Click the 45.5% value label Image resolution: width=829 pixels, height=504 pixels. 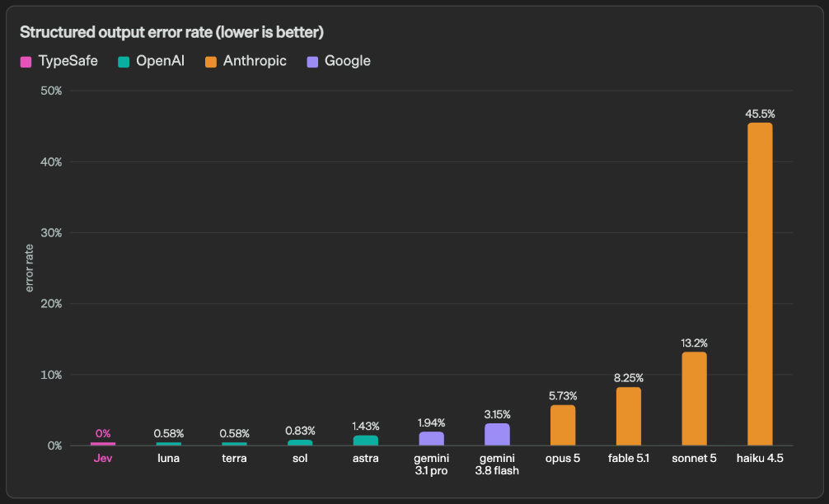760,114
